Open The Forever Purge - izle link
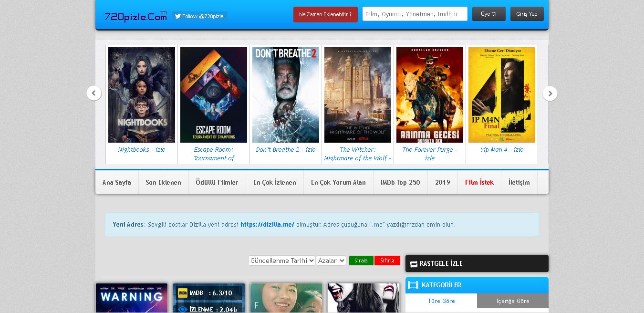The height and width of the screenshot is (313, 644). coord(430,154)
